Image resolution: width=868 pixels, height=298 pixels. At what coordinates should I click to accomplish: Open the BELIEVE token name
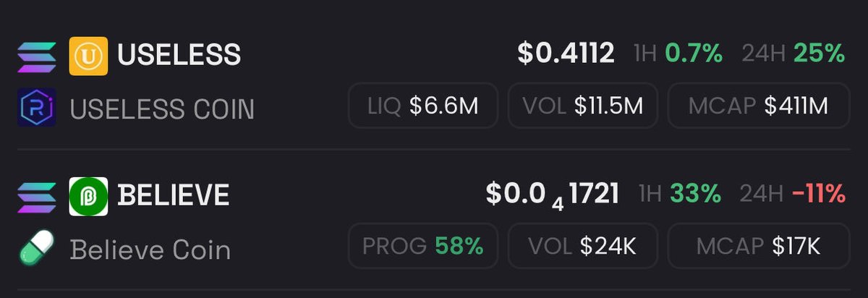click(x=173, y=195)
